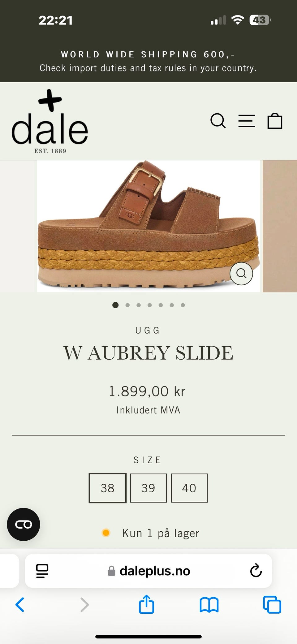This screenshot has height=644, width=297.
Task: Tap Safari share icon
Action: click(146, 604)
